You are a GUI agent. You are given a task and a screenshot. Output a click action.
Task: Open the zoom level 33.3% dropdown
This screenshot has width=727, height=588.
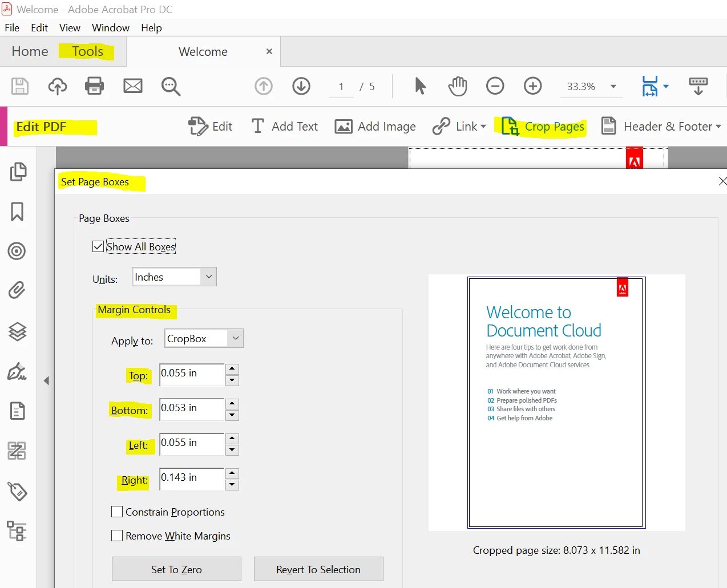point(613,87)
